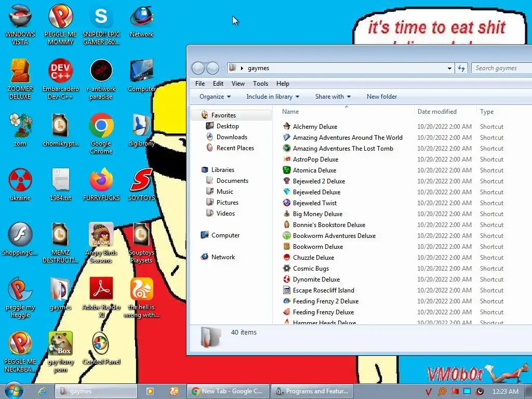Select the Amazing Adventures Around The World icon

click(287, 137)
